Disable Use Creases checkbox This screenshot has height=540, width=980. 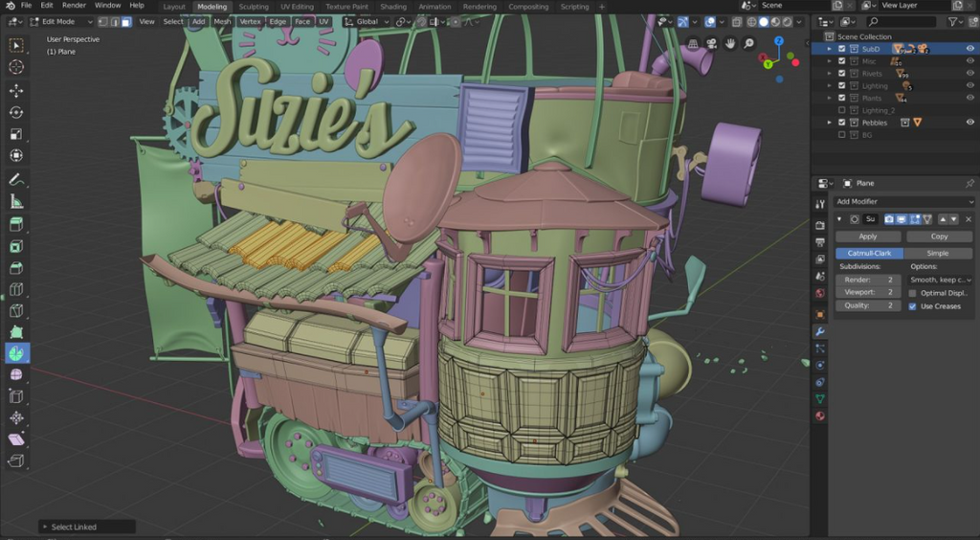[x=912, y=306]
